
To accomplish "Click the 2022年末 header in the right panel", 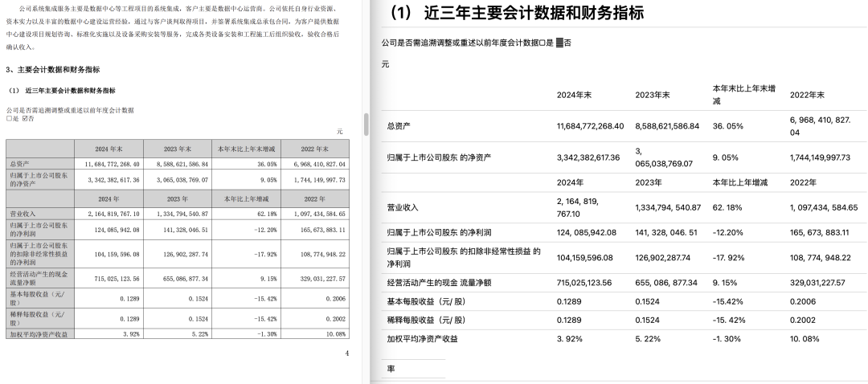I will pyautogui.click(x=807, y=95).
